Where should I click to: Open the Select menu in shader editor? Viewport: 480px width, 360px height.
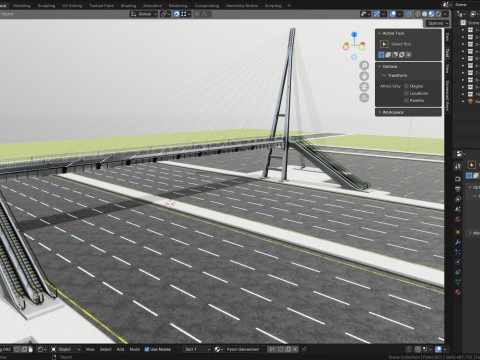tap(105, 349)
